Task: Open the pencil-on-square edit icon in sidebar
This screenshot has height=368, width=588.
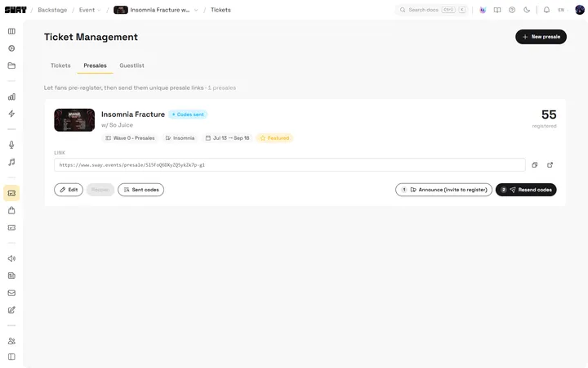Action: [11, 310]
